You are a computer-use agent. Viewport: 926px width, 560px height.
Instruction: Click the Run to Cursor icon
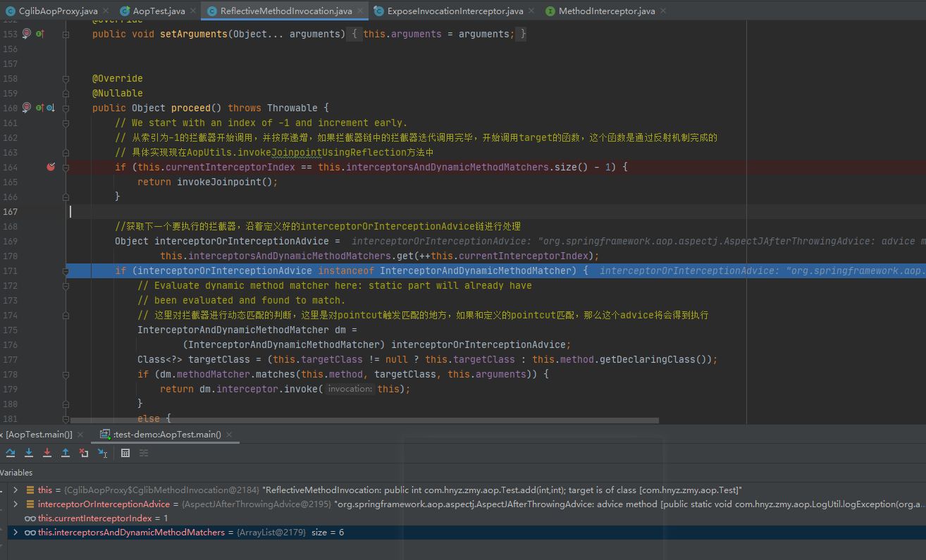tap(103, 453)
